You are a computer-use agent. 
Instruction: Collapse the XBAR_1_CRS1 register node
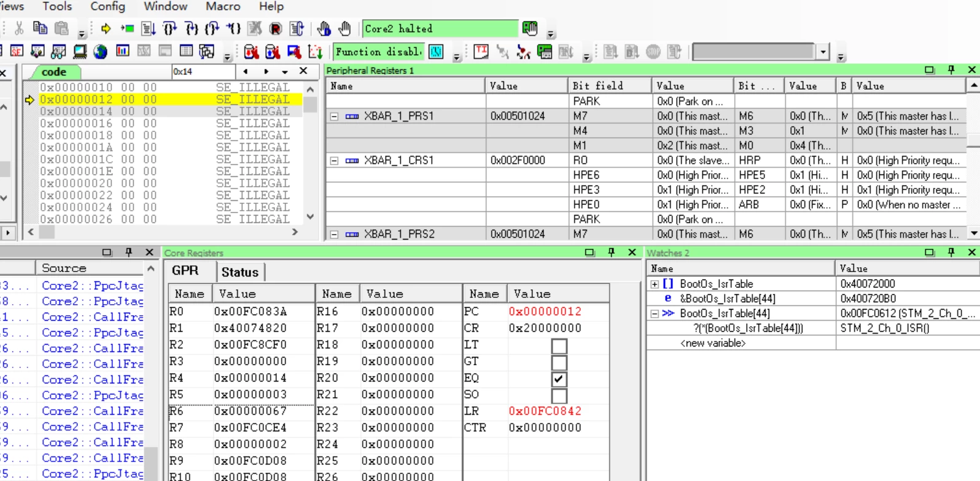335,160
